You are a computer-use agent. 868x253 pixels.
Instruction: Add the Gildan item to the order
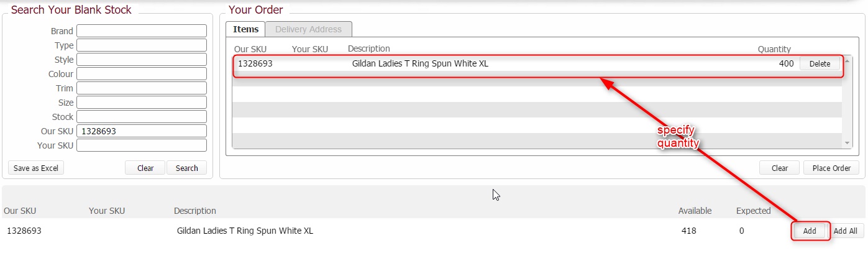click(x=810, y=231)
